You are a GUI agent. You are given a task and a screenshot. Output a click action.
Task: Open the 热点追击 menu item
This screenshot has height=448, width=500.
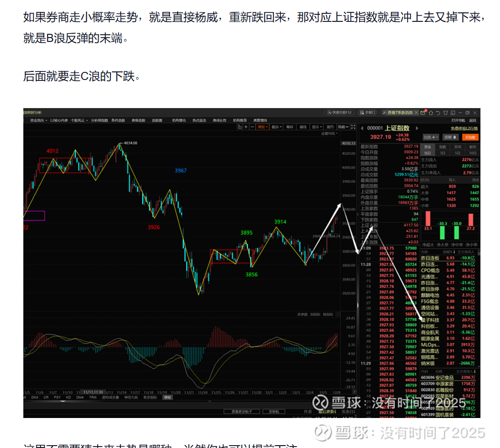(x=200, y=120)
